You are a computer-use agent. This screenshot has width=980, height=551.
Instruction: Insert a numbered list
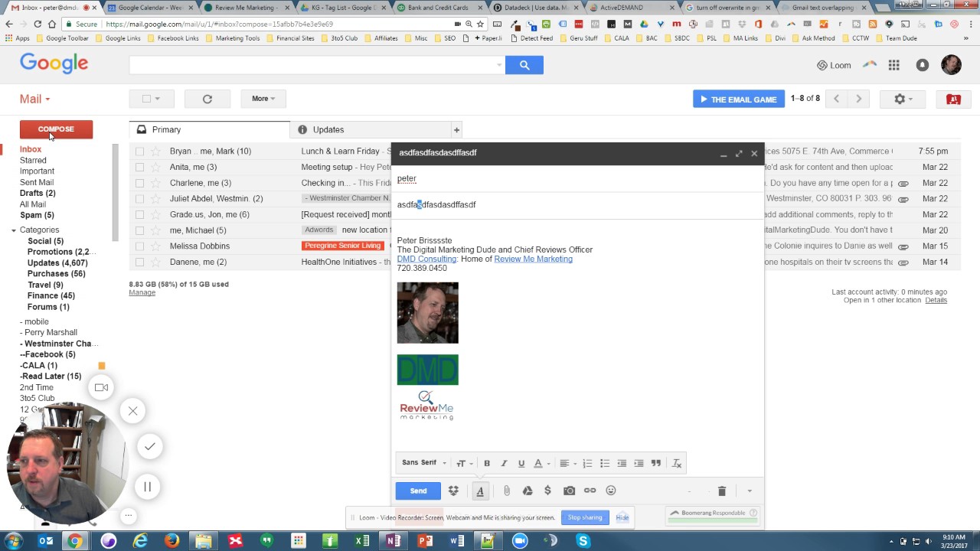coord(587,463)
